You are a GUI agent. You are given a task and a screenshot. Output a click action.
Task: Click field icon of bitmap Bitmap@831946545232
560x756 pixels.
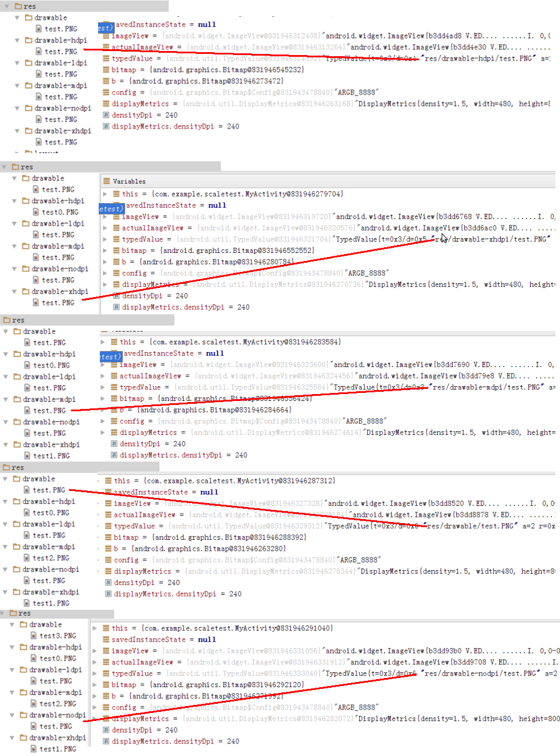pyautogui.click(x=106, y=70)
